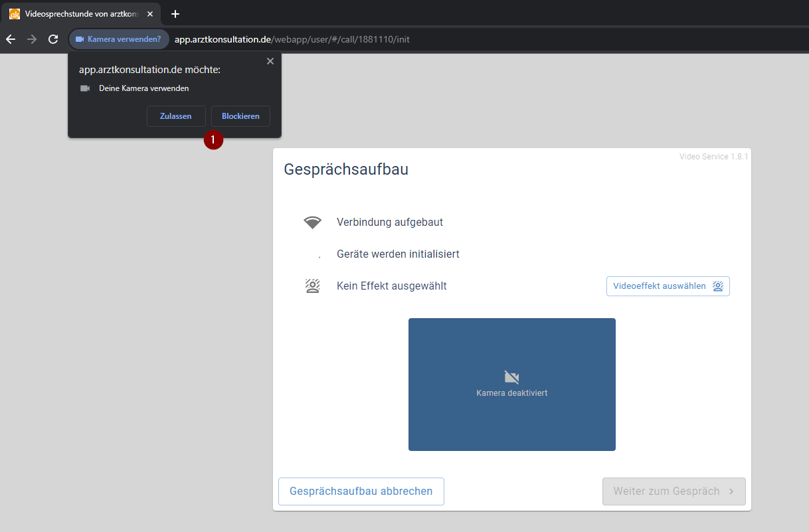
Task: Click the Wi-Fi connection status icon
Action: (x=312, y=222)
